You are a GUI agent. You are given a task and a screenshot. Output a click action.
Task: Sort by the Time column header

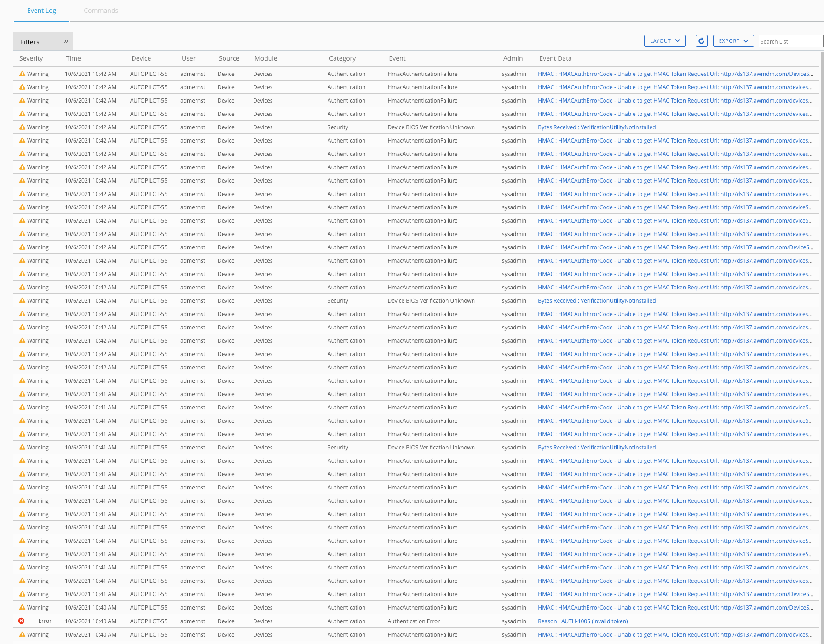[73, 58]
